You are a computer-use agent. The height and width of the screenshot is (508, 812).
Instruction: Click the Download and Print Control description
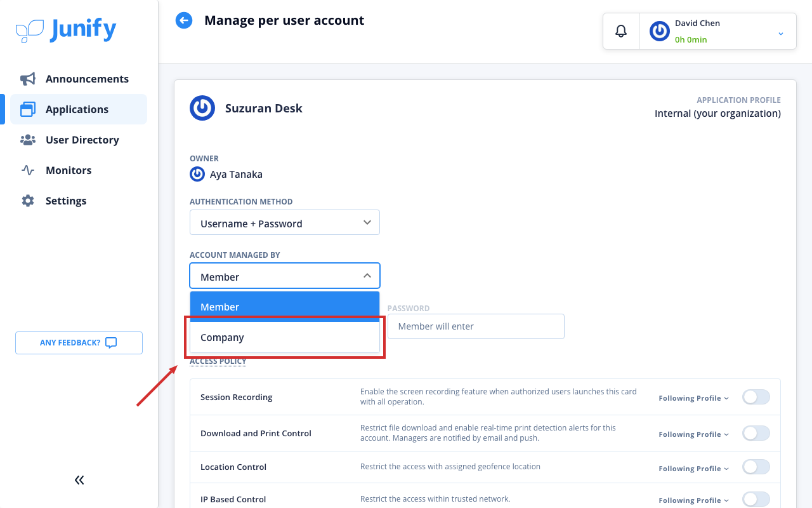coord(488,433)
